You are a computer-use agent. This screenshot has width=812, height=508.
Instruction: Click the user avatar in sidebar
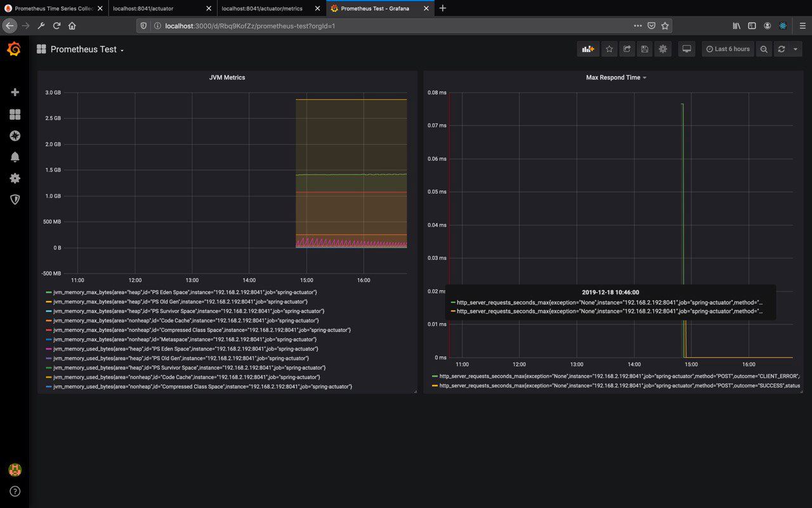point(15,470)
